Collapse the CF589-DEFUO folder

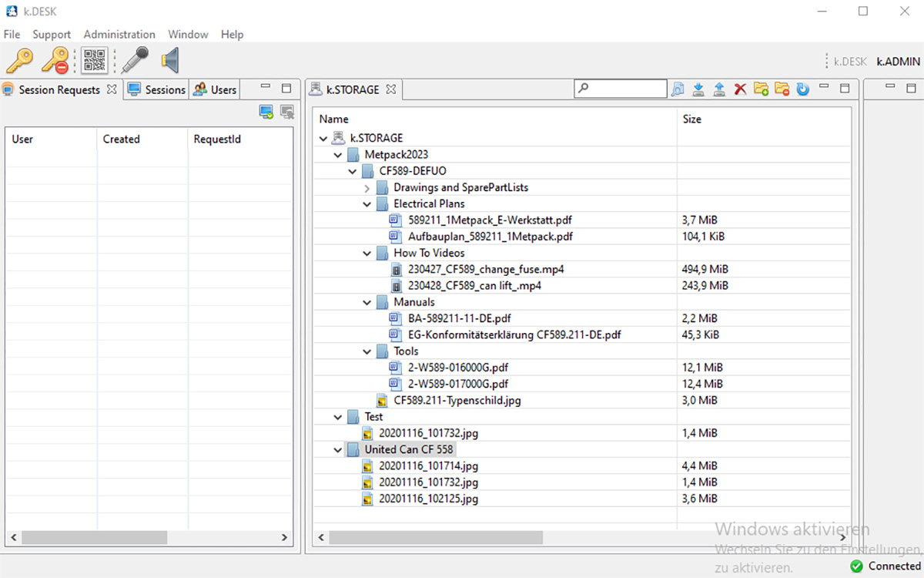[x=353, y=171]
